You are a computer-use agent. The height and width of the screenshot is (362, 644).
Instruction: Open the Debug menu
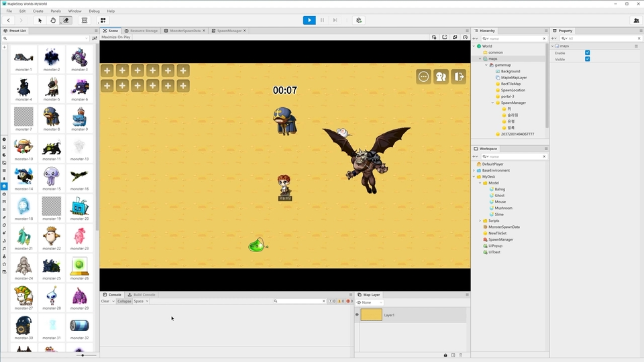click(x=94, y=11)
